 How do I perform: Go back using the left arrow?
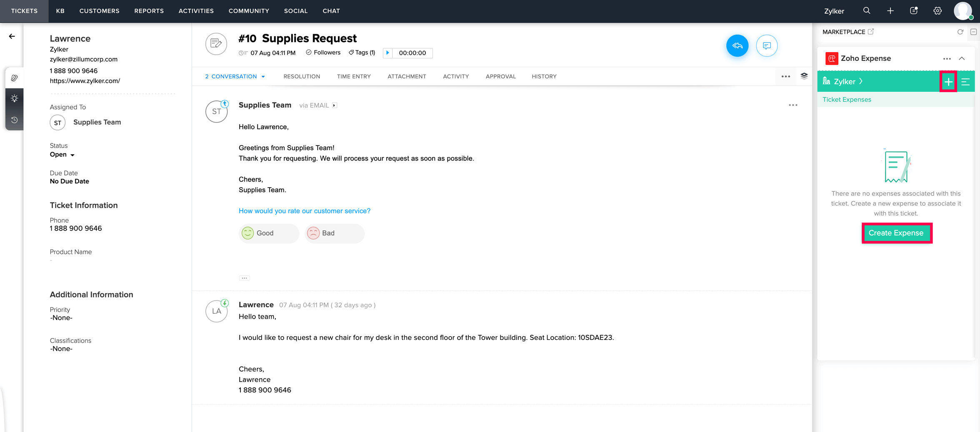tap(12, 36)
